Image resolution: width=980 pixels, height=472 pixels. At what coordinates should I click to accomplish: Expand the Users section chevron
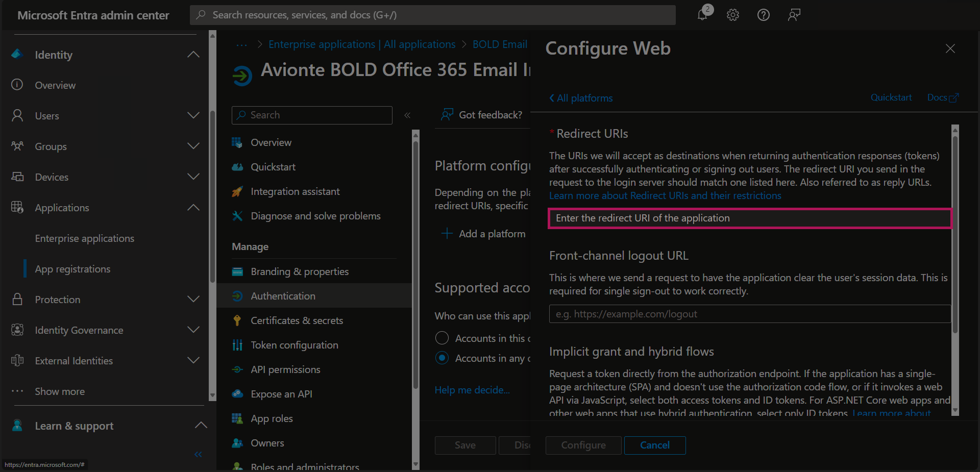193,116
